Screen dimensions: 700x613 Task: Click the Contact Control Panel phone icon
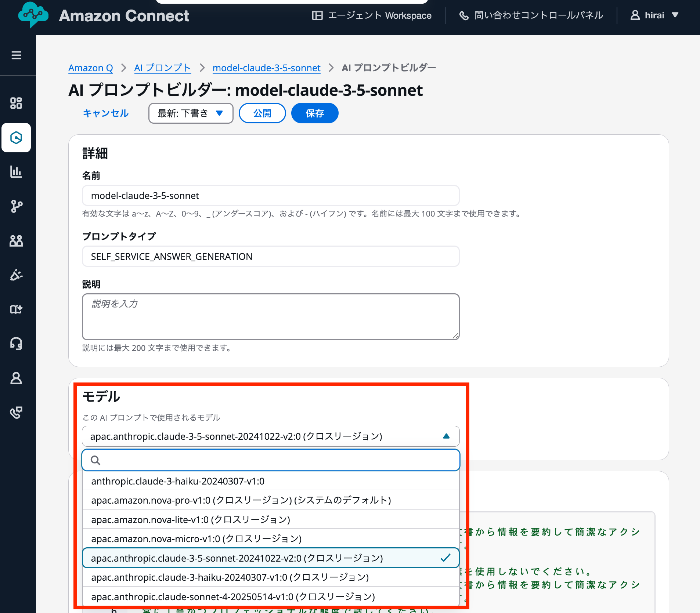pyautogui.click(x=464, y=15)
